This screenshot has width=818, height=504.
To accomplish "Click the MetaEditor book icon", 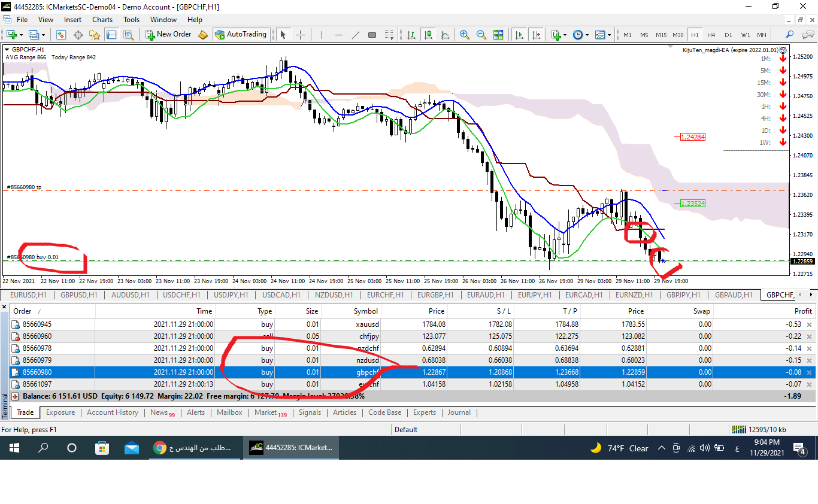I will tap(203, 35).
